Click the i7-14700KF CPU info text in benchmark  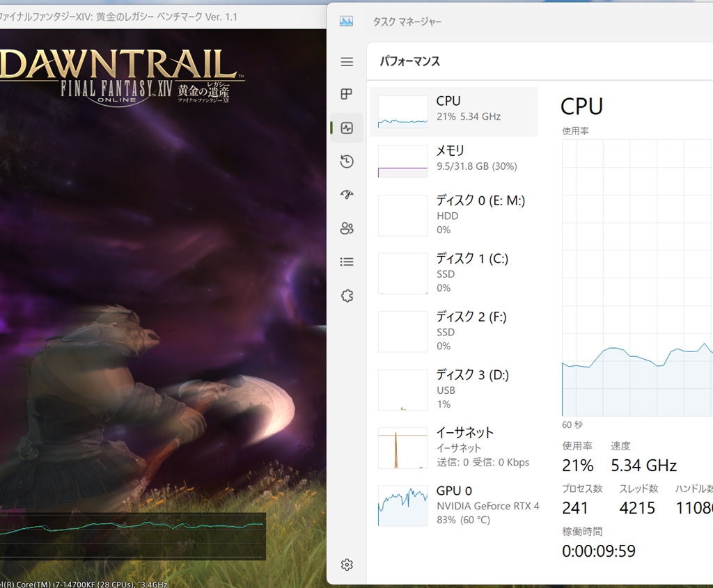[84, 584]
